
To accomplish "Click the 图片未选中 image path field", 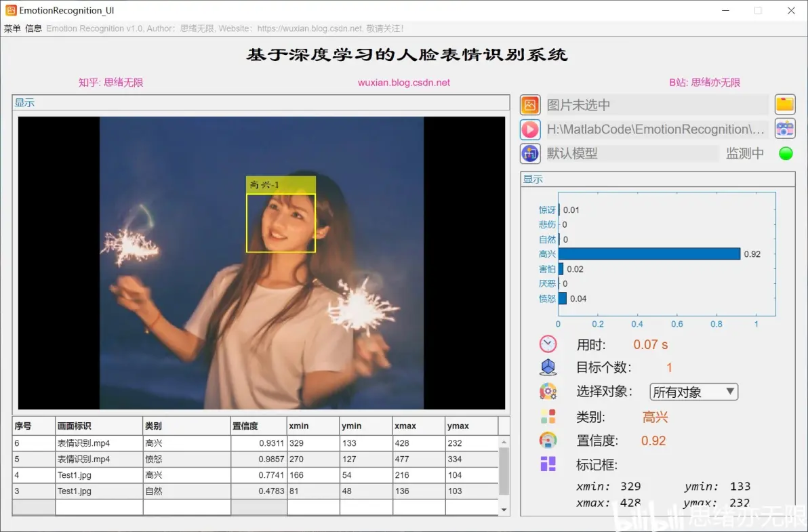I will point(656,105).
